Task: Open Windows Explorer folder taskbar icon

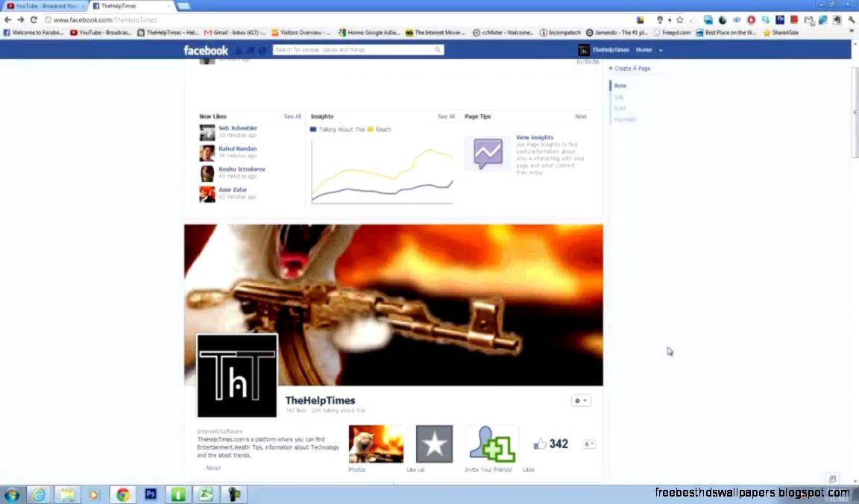Action: 67,495
